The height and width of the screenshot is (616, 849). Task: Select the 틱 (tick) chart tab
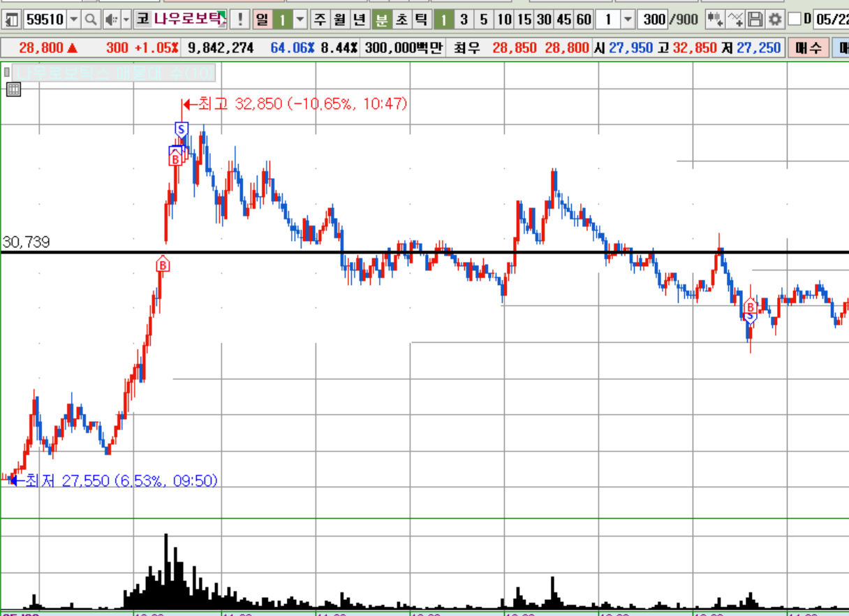[420, 20]
